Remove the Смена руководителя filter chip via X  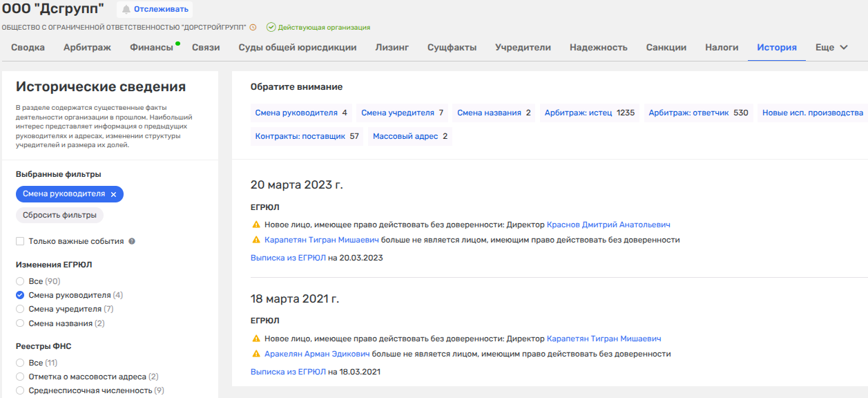(x=114, y=194)
